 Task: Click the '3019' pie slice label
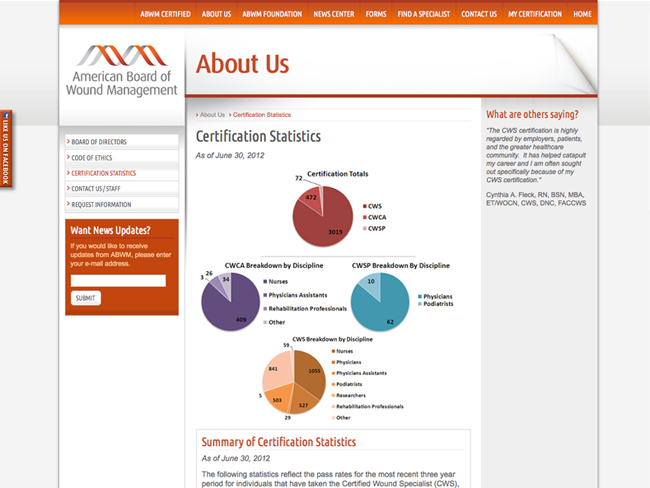pos(335,232)
